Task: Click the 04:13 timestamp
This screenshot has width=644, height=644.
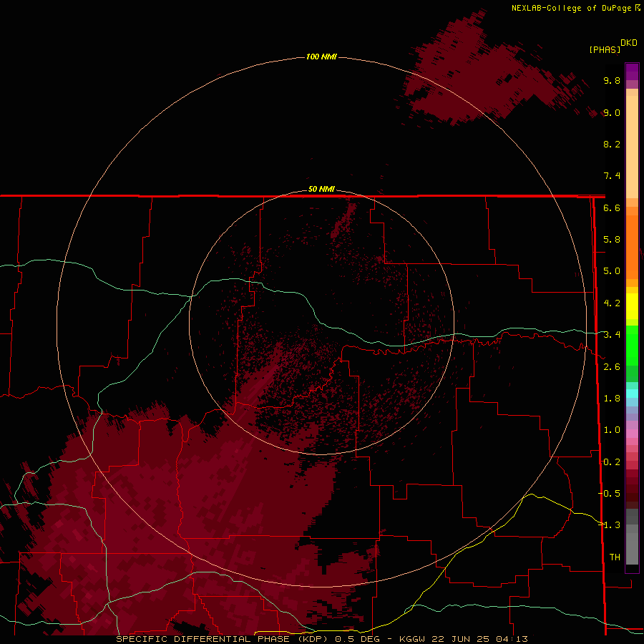Action: pyautogui.click(x=512, y=639)
